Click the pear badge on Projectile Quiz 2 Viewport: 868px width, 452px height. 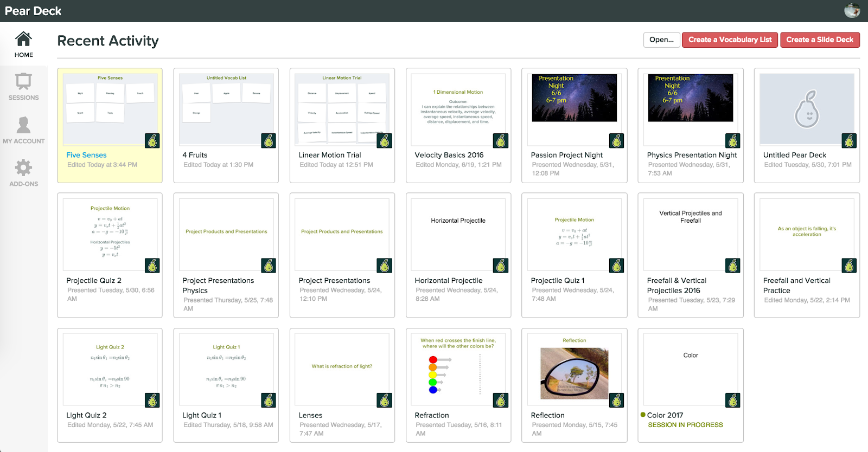[x=152, y=266]
